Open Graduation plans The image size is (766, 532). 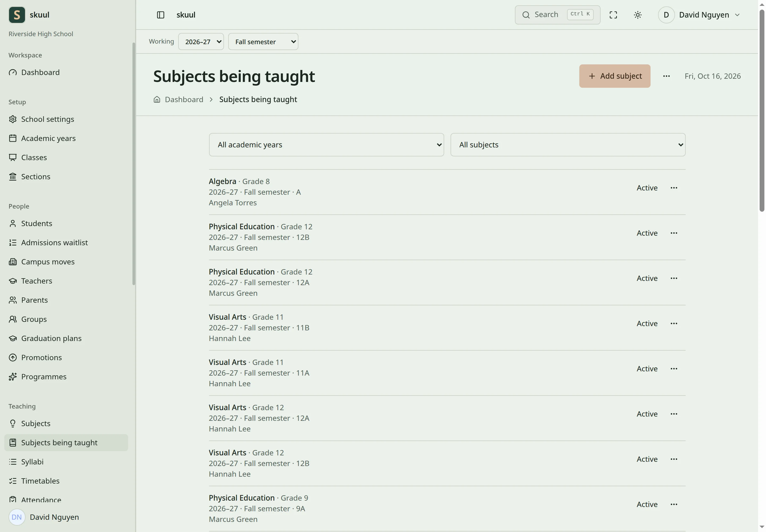66,338
